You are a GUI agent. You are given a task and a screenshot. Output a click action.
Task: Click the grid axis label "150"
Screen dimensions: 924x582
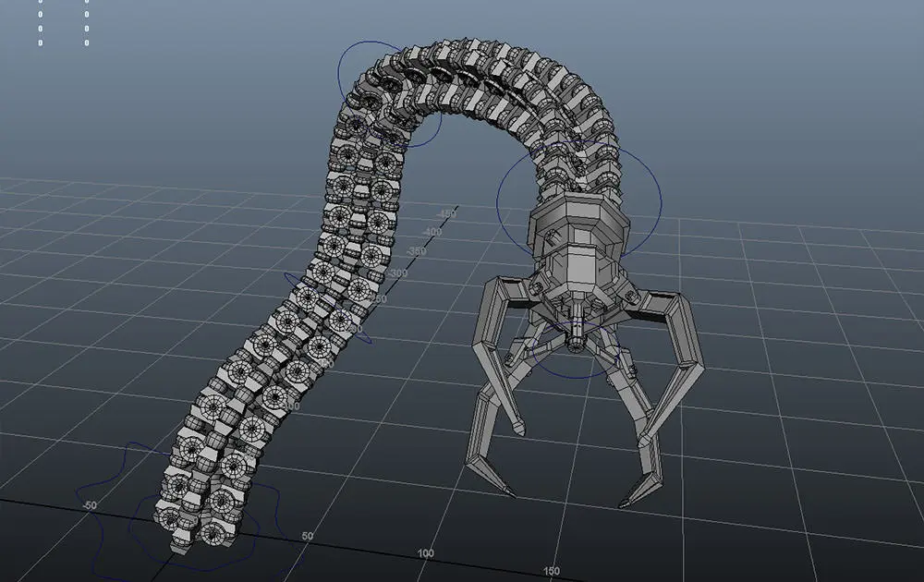tap(551, 571)
